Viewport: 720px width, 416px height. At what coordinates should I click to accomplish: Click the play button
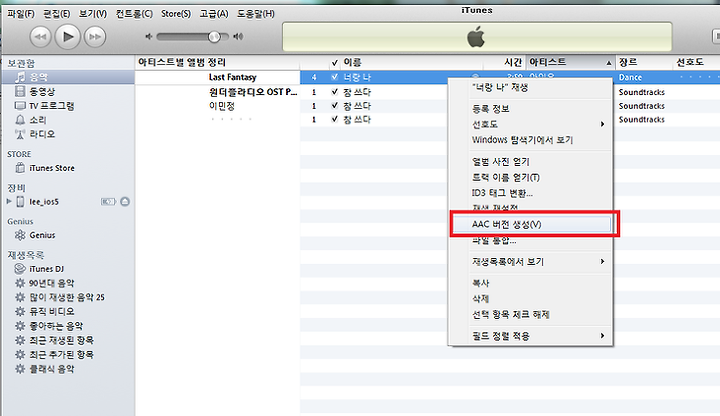(68, 36)
